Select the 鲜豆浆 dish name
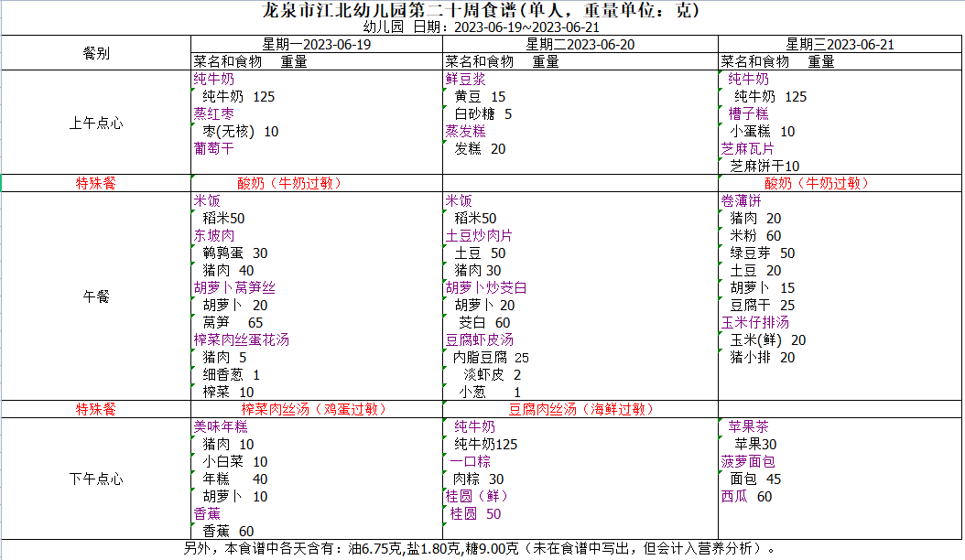 click(465, 80)
